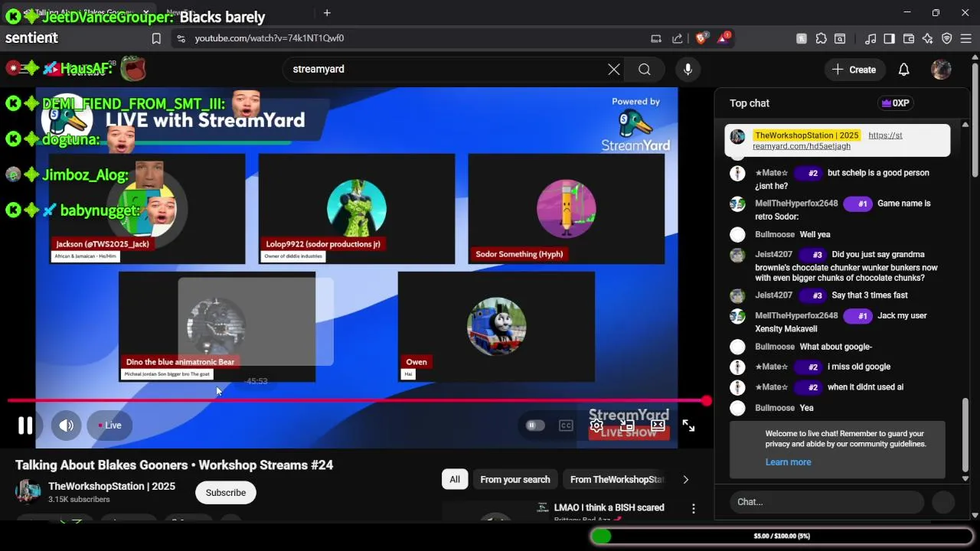Open Brave Shields lion icon
The height and width of the screenshot is (551, 980).
(701, 39)
